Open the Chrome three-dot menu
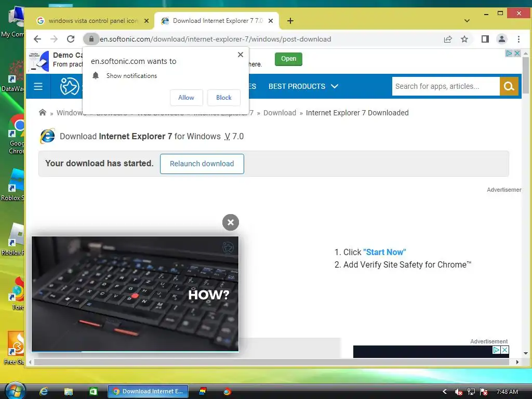The width and height of the screenshot is (532, 399). 518,39
